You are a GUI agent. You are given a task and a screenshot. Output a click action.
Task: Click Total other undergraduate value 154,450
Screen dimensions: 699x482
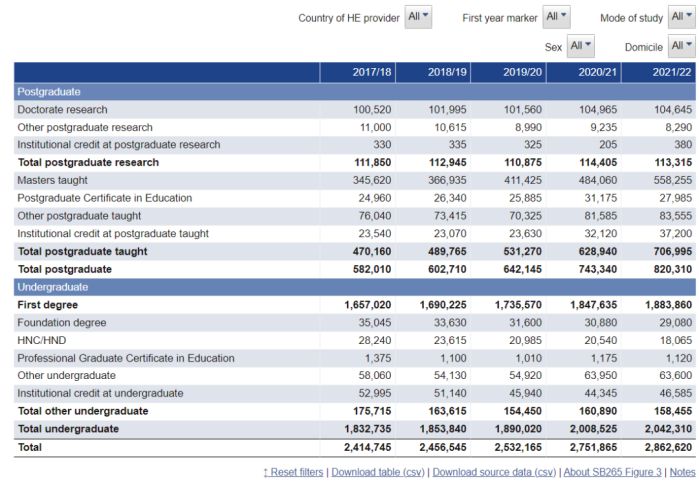pos(523,411)
